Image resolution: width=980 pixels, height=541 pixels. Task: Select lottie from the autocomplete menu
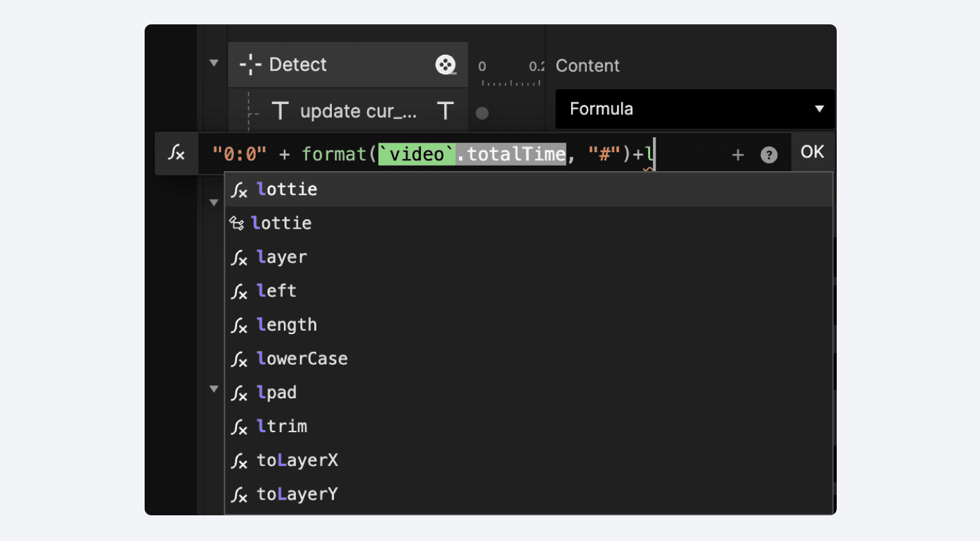287,189
